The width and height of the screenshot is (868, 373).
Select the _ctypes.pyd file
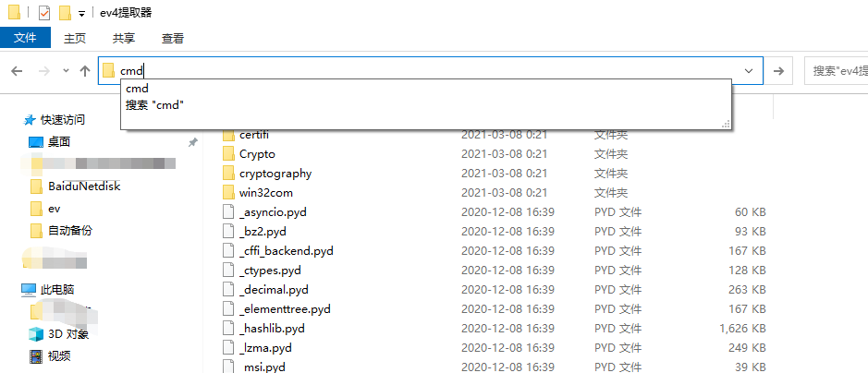(x=270, y=271)
